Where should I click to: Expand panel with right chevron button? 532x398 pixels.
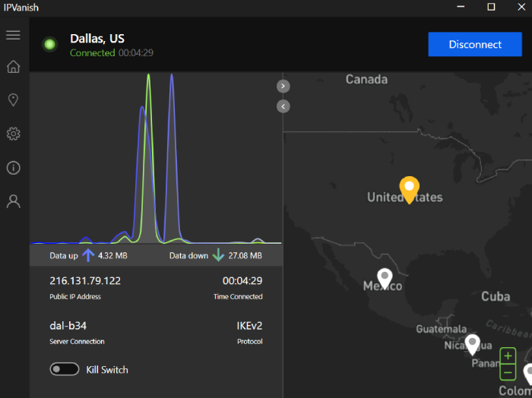[x=283, y=86]
